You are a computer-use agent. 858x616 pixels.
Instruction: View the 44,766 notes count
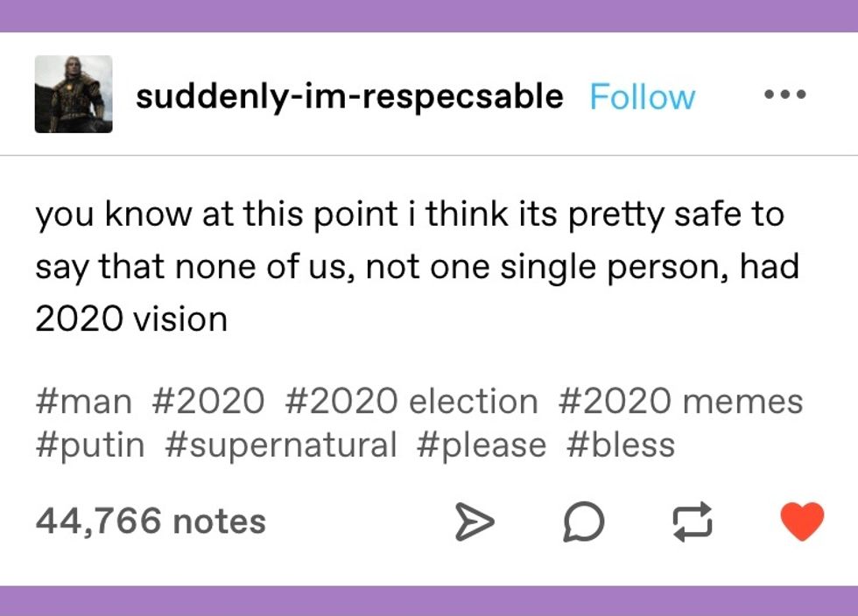coord(150,521)
